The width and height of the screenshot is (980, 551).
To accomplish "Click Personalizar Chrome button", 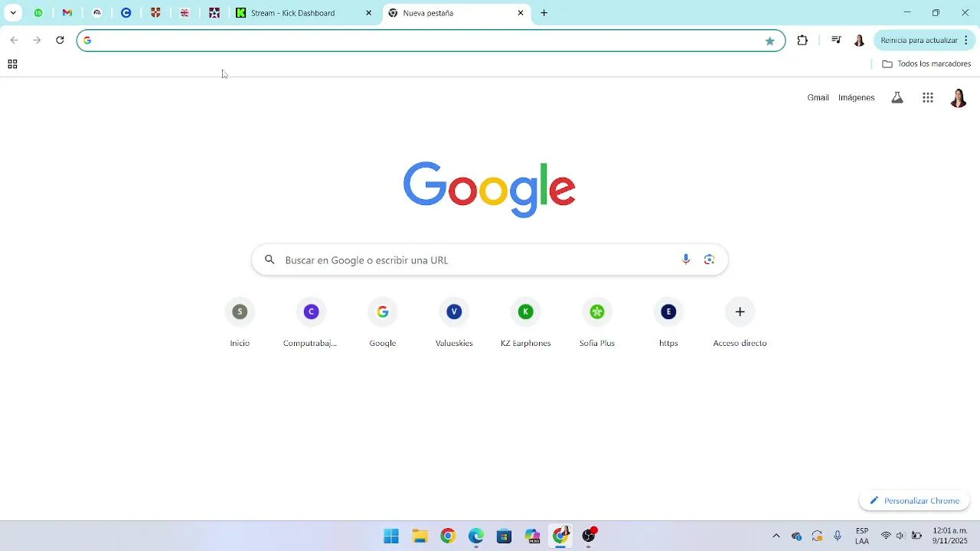I will click(914, 501).
